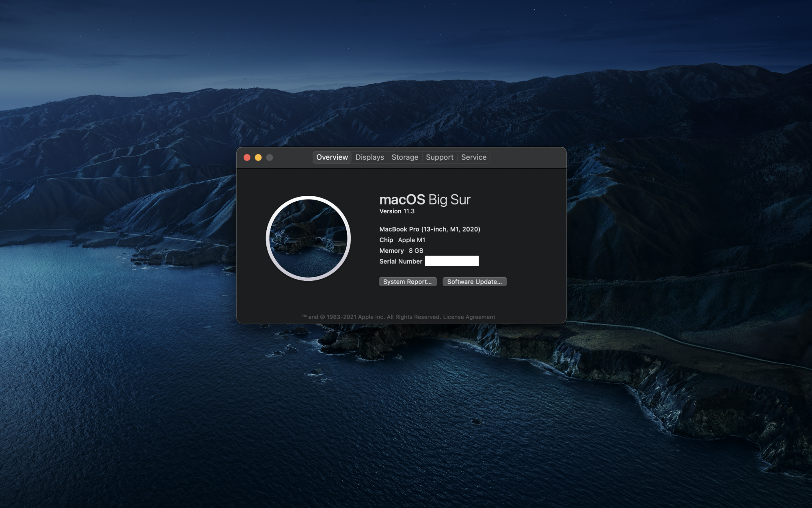Click the macOS Big Sur circular logo
812x508 pixels.
click(308, 238)
